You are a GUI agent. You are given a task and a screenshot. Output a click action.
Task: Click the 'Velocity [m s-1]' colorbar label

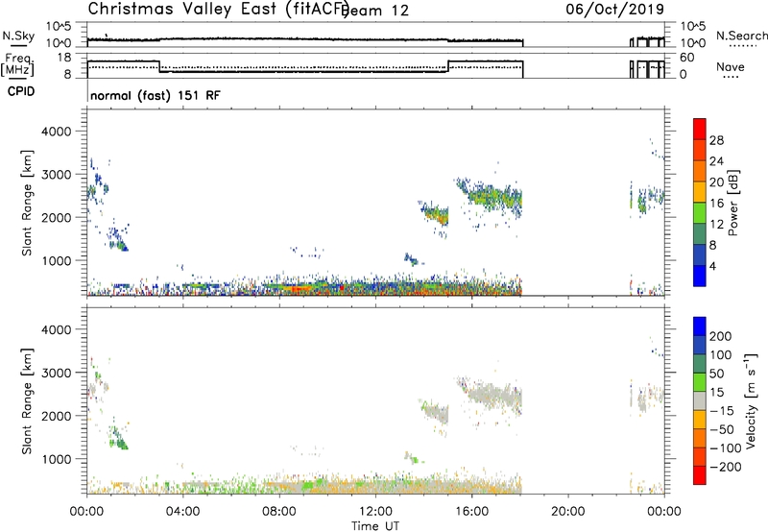[x=751, y=400]
